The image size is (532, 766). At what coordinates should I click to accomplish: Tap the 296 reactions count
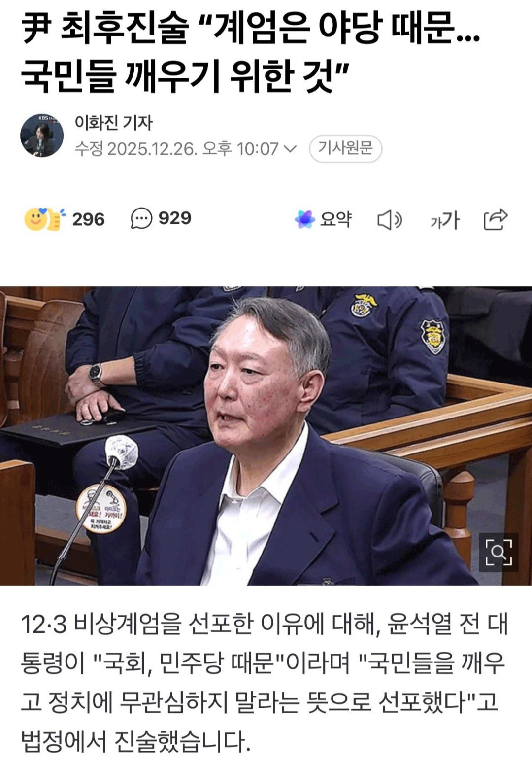(89, 219)
